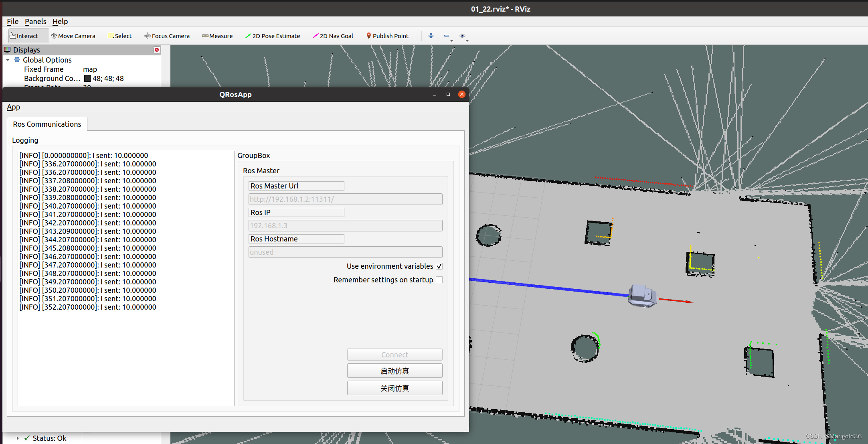
Task: Open the Panels menu
Action: click(35, 21)
